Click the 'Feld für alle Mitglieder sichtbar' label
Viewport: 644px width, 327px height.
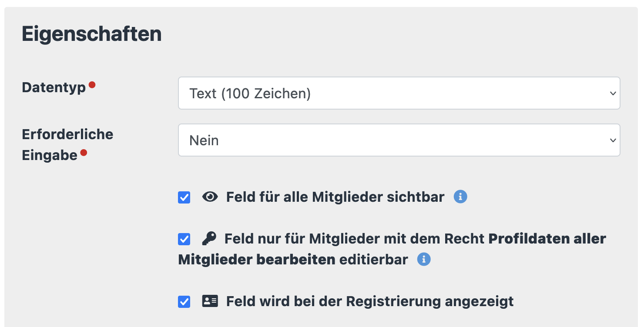pyautogui.click(x=335, y=197)
